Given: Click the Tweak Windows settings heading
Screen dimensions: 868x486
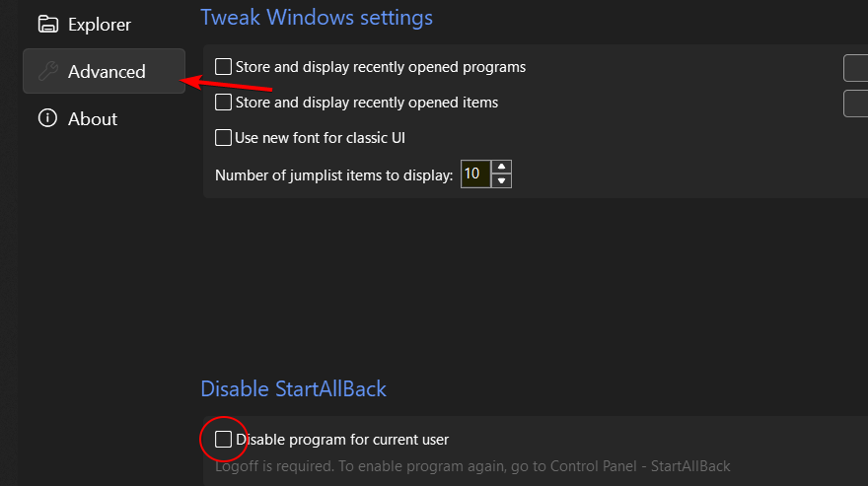Looking at the screenshot, I should 317,17.
